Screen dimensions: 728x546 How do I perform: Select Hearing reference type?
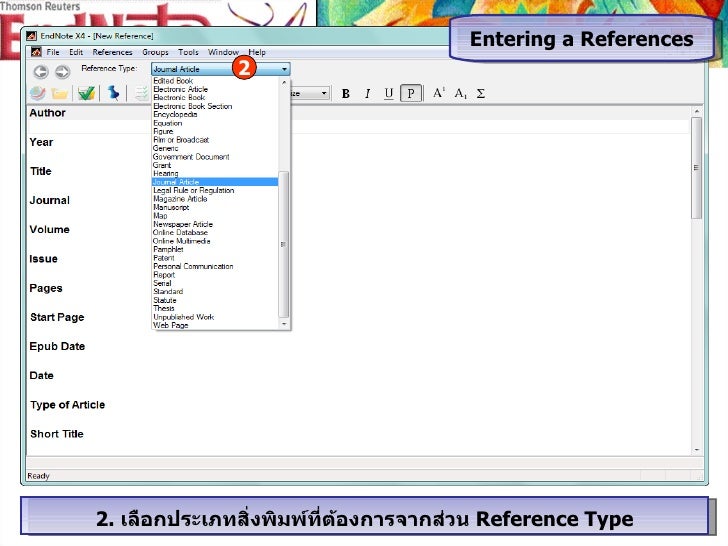pos(165,173)
